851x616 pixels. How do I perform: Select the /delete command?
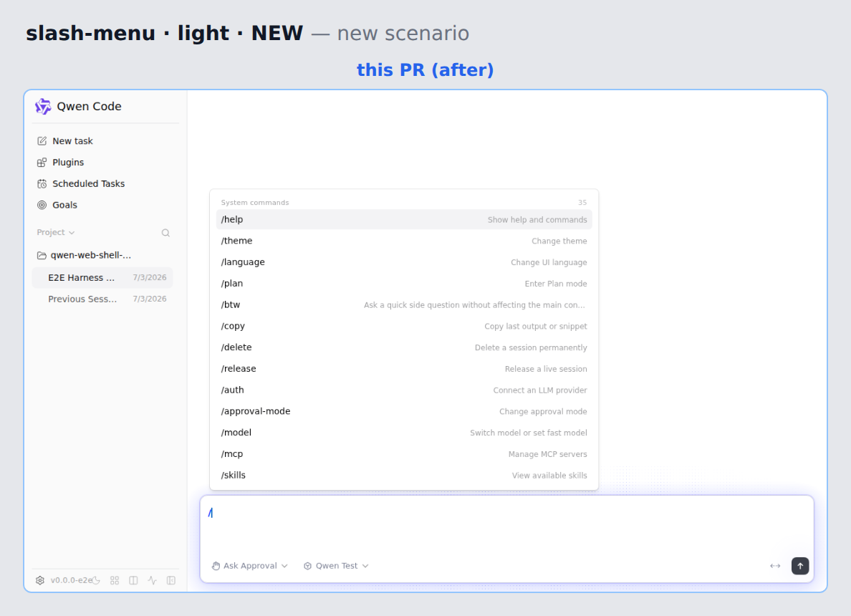404,347
